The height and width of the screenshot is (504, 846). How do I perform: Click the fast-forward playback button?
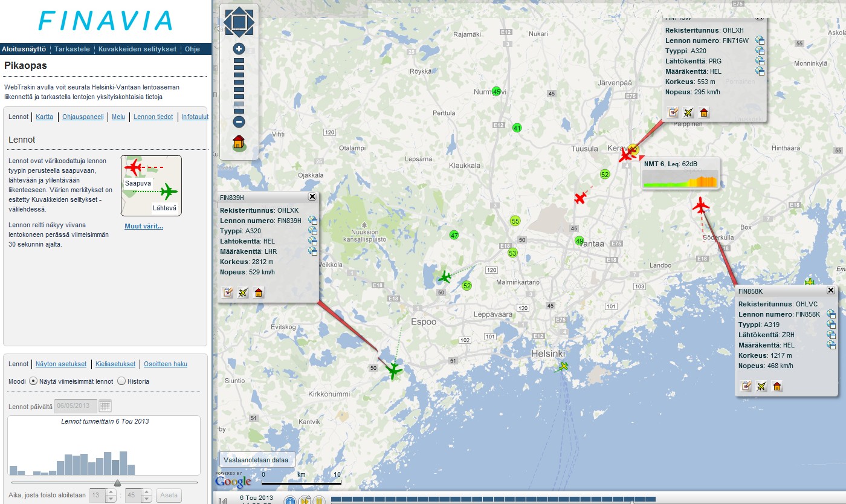[x=305, y=500]
